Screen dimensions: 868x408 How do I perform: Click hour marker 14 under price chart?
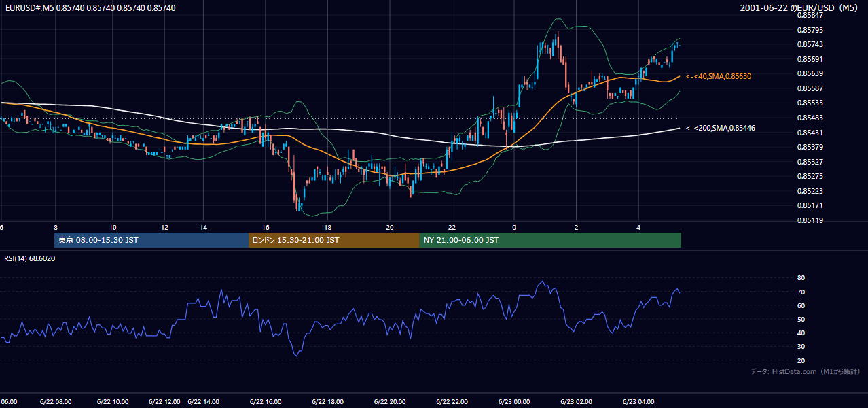point(204,227)
